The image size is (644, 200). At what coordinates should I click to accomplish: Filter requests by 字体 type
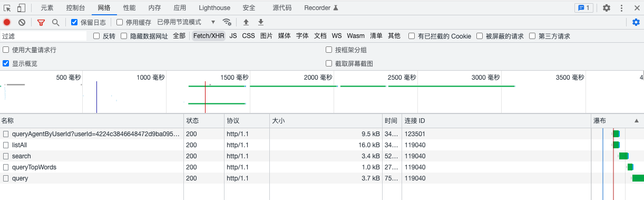point(302,36)
